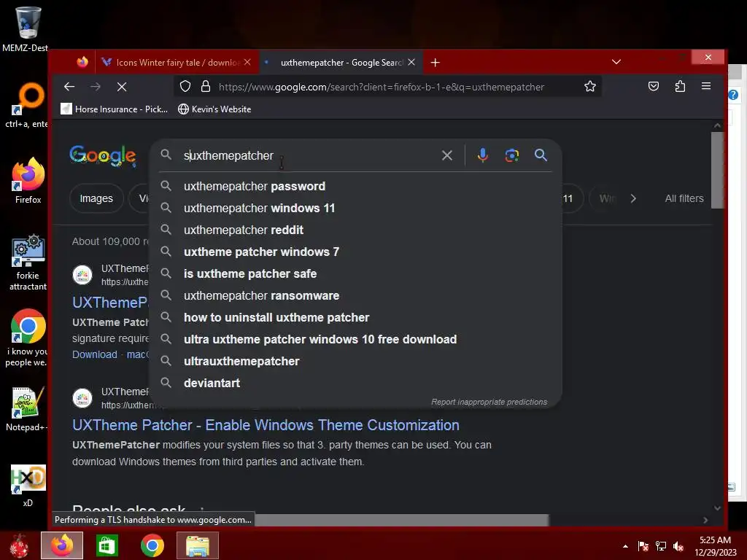
Task: Close the Icons Winter fairy tale tab
Action: click(247, 62)
